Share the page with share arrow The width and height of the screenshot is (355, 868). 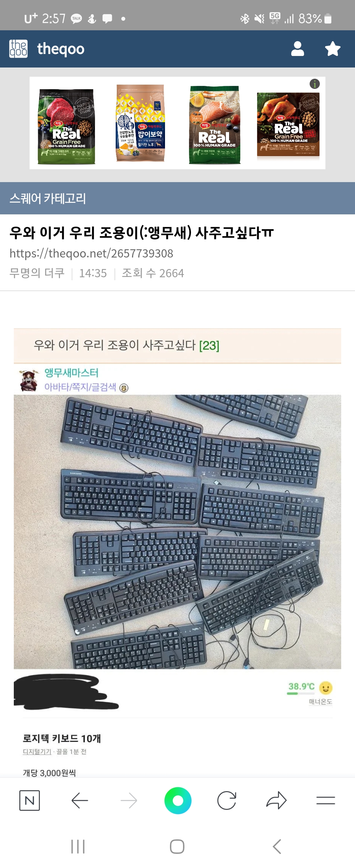tap(276, 800)
